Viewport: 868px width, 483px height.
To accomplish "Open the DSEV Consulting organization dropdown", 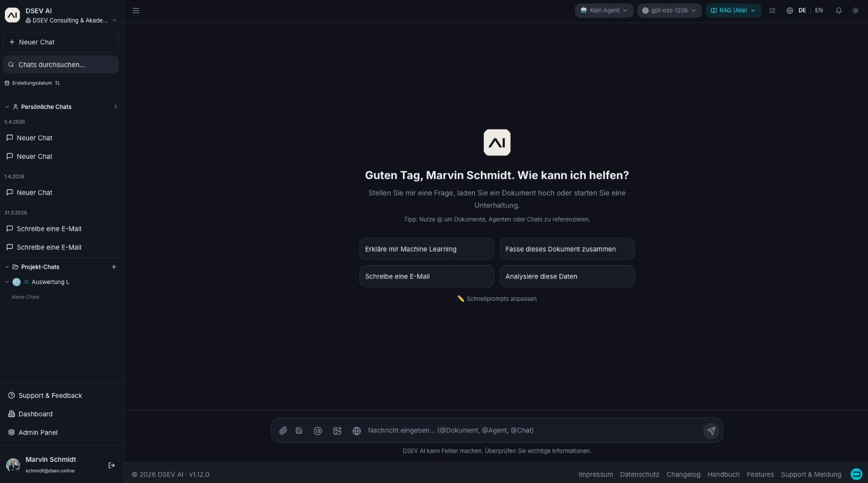I will point(71,21).
